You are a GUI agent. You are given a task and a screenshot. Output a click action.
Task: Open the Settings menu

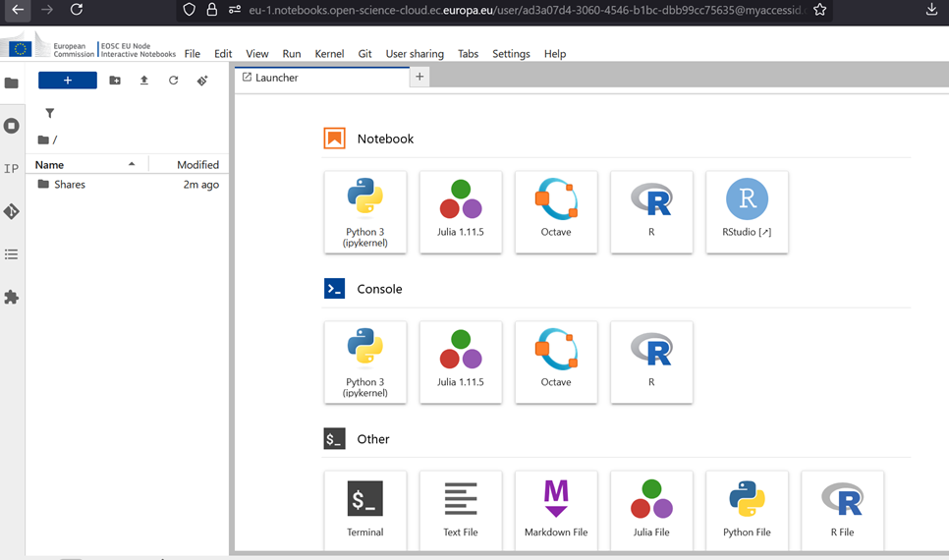[512, 54]
